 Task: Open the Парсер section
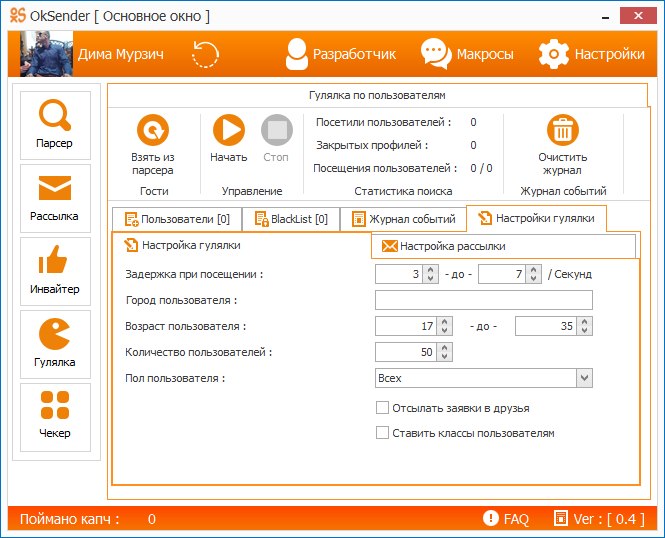tap(55, 125)
